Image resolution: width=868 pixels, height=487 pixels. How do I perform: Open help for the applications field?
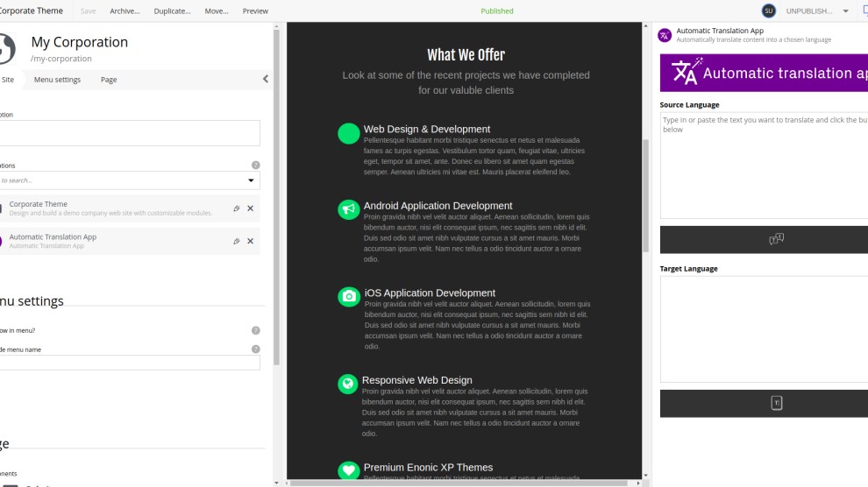(x=256, y=166)
